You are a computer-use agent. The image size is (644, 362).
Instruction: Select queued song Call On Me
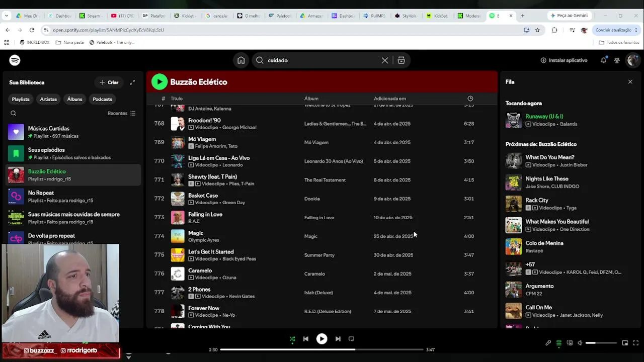539,308
